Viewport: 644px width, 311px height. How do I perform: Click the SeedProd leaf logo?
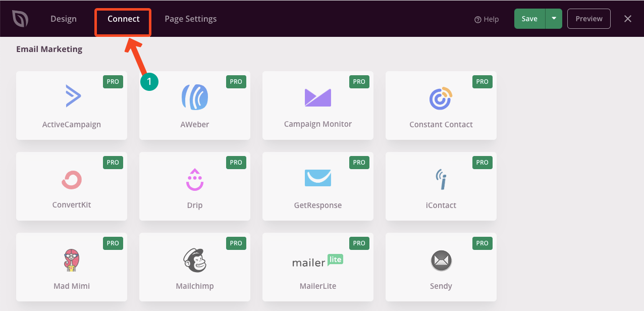20,19
